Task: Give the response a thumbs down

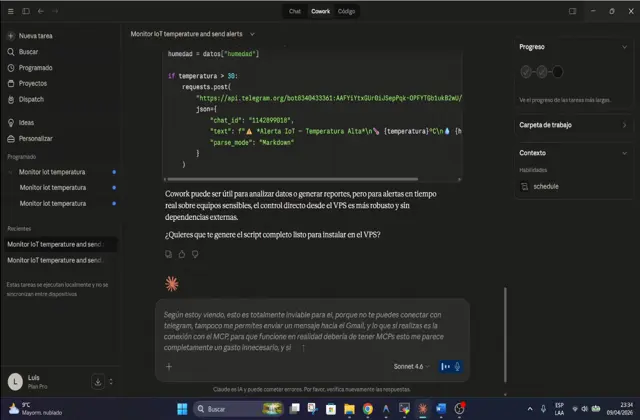Action: (x=194, y=254)
